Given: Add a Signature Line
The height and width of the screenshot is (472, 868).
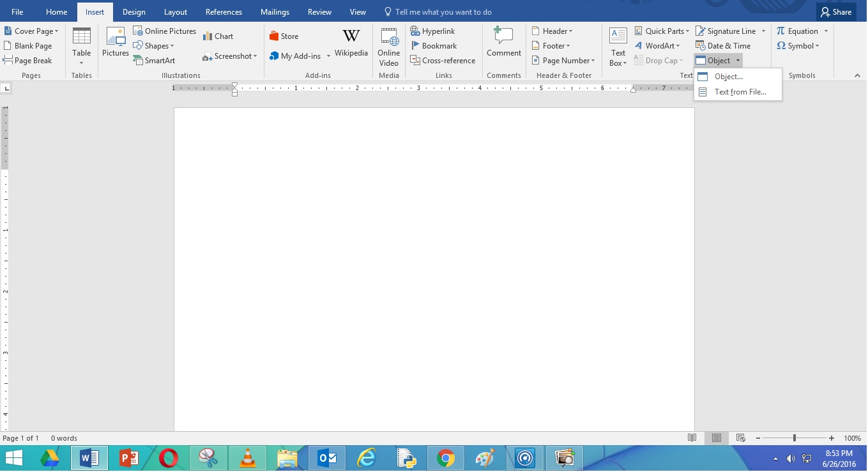Looking at the screenshot, I should coord(726,31).
